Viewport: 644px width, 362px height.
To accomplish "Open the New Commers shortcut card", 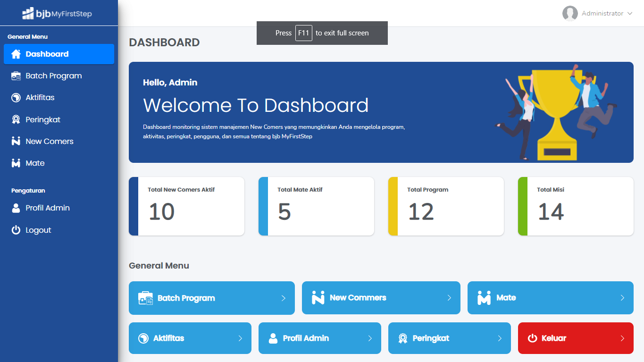I will (381, 298).
